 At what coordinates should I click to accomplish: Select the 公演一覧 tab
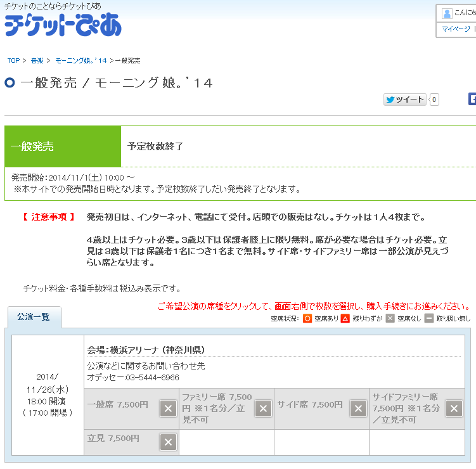(34, 317)
